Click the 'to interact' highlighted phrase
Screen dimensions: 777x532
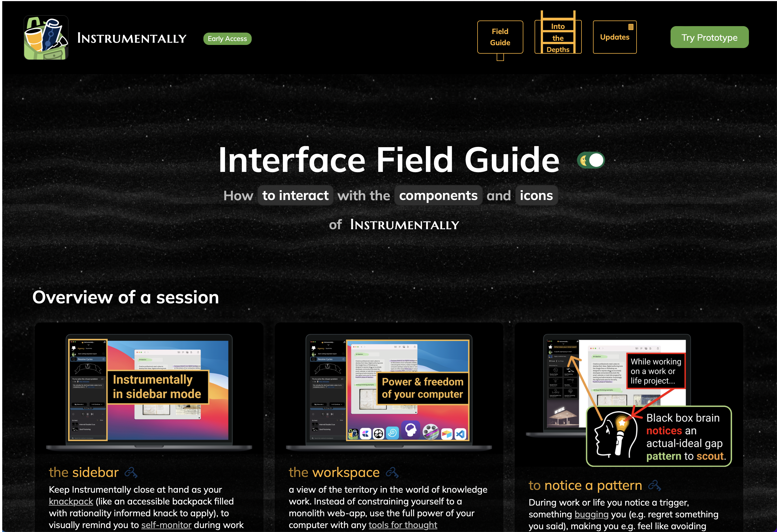[295, 195]
